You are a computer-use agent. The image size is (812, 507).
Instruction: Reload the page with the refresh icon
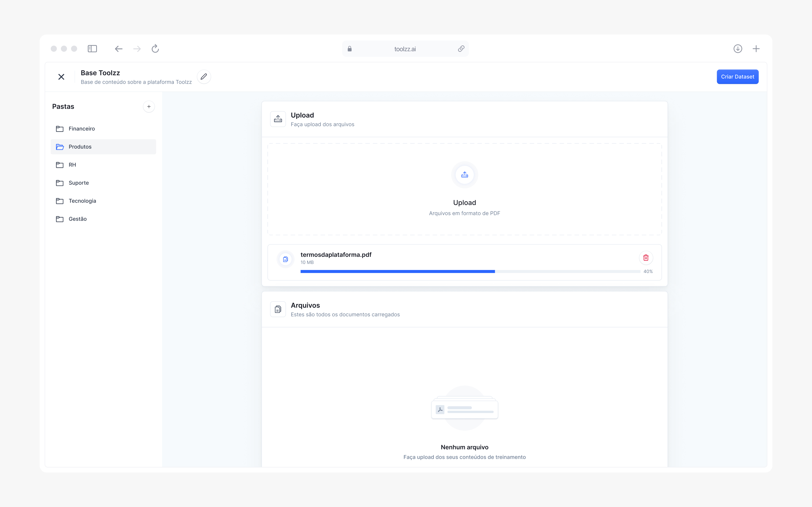[155, 49]
